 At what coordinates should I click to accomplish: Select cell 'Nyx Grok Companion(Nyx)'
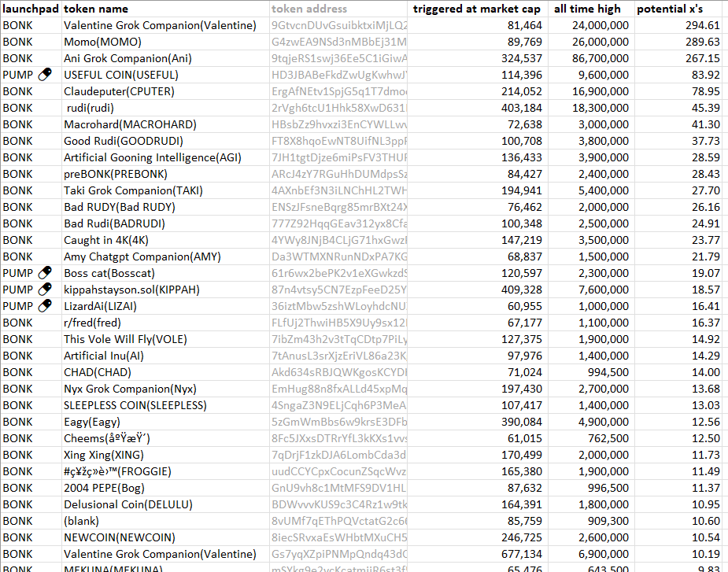point(165,389)
